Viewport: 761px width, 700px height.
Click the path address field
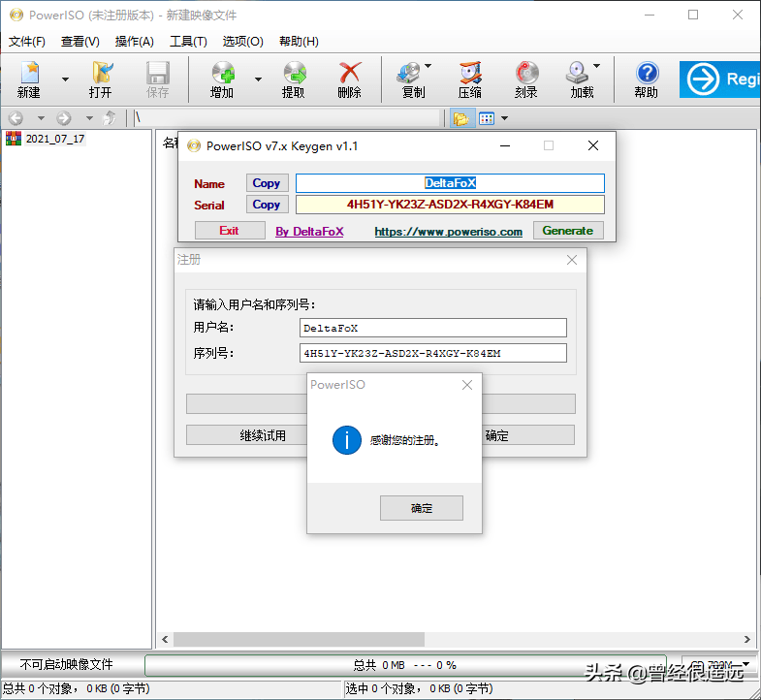click(x=286, y=118)
